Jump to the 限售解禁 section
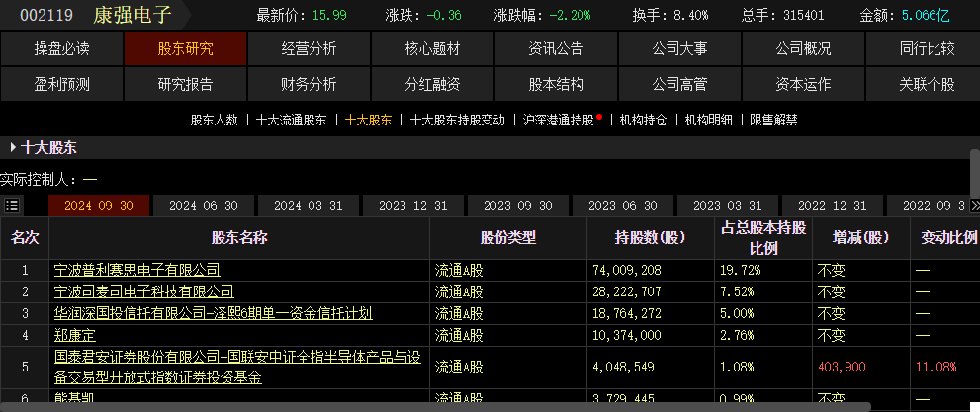Image resolution: width=980 pixels, height=412 pixels. pyautogui.click(x=773, y=120)
